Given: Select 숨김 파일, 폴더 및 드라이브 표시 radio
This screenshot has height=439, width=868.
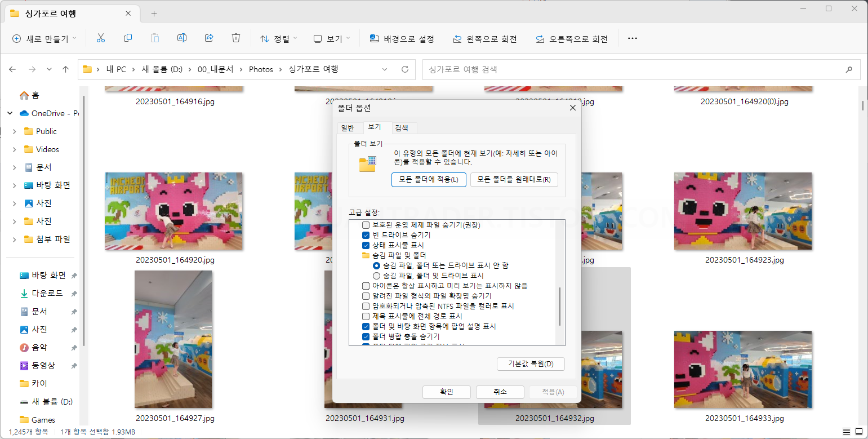Looking at the screenshot, I should coord(377,276).
